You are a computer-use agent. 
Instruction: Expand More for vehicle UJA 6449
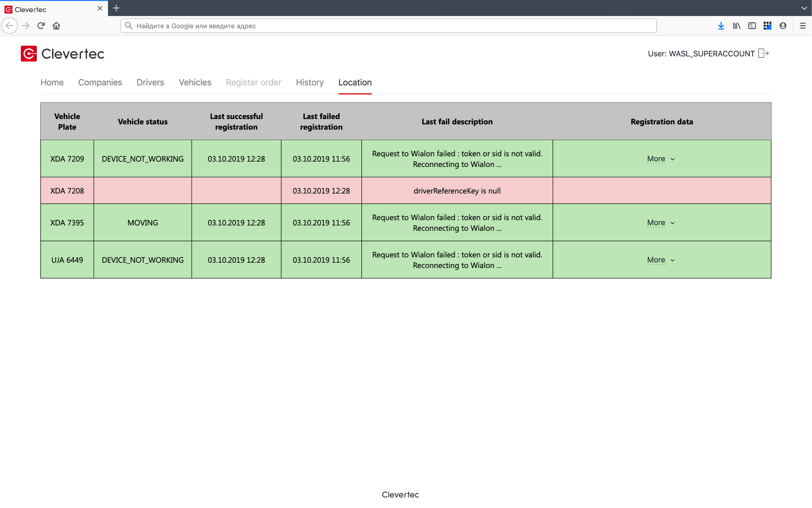click(660, 260)
